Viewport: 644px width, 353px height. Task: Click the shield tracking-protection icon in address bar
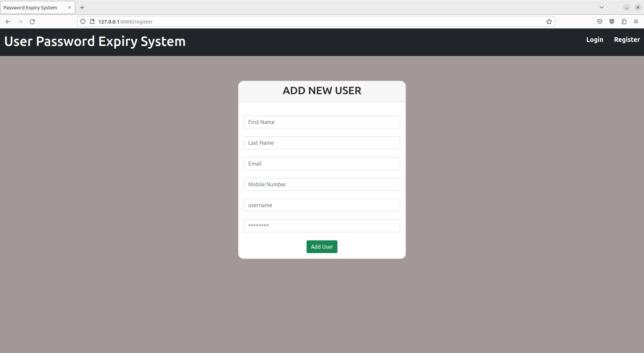83,21
